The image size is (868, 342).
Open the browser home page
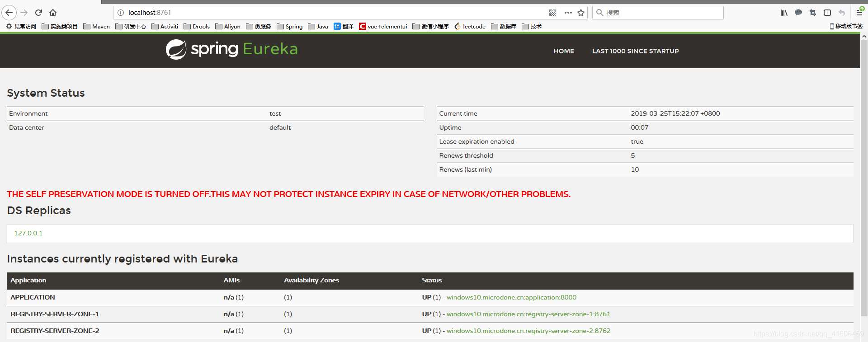point(53,13)
